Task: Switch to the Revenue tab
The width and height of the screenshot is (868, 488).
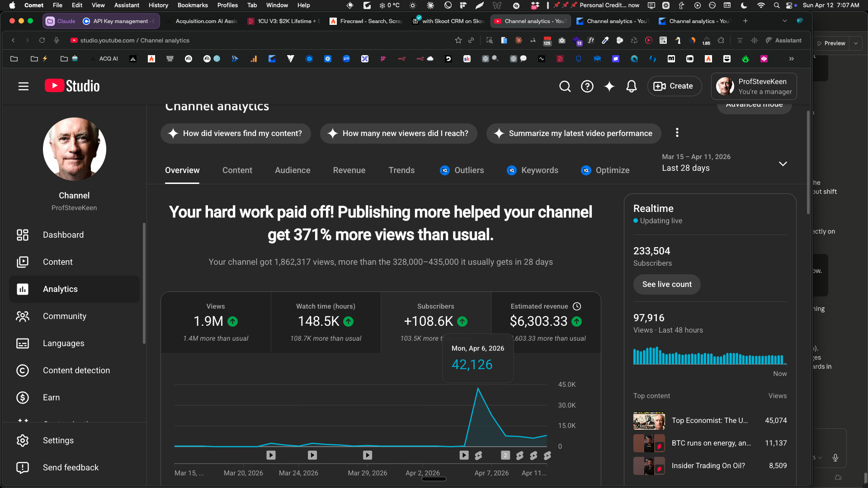Action: 349,170
